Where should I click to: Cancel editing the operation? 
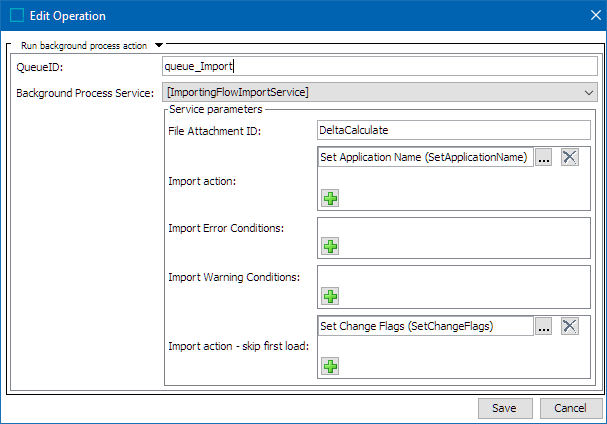(571, 408)
